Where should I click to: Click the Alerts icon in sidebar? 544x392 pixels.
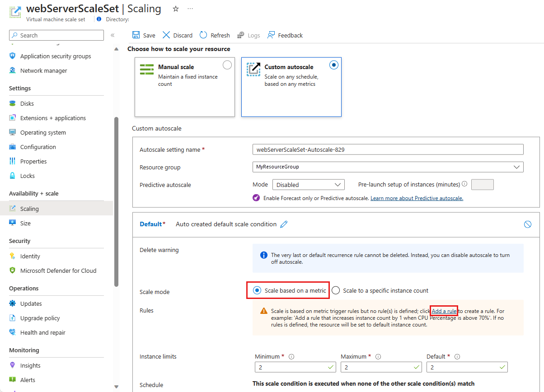click(x=12, y=380)
